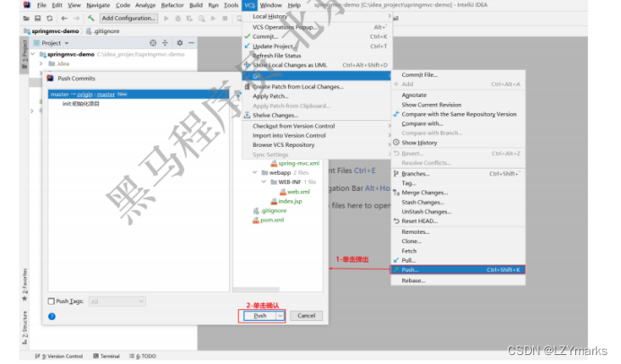Expand the Local History submenu
Image resolution: width=621 pixels, height=364 pixels.
pos(317,17)
